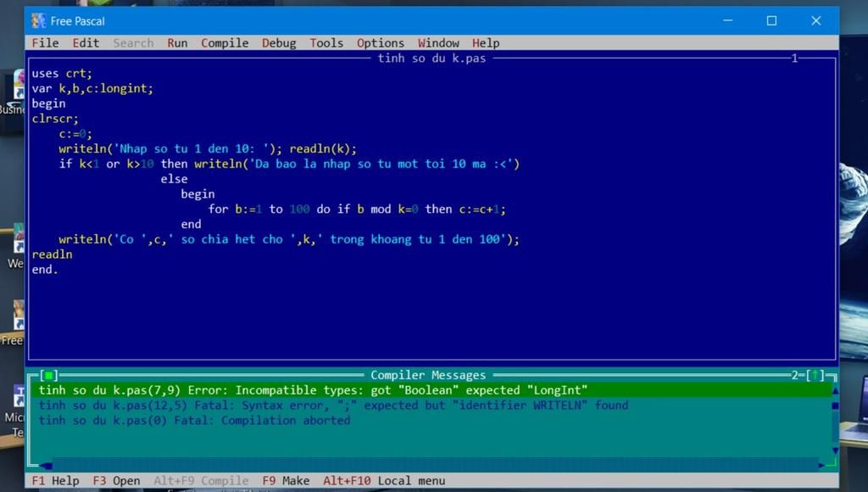Click the for b:=1 to 100 loop line
The height and width of the screenshot is (492, 868).
pyautogui.click(x=357, y=210)
